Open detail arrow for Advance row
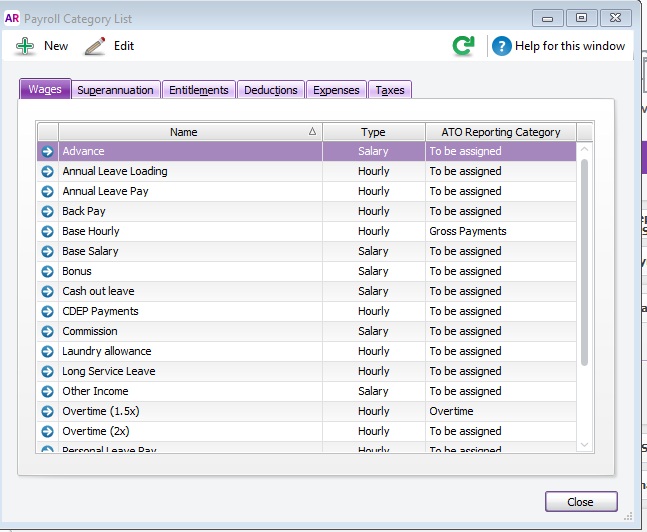647x532 pixels. pyautogui.click(x=47, y=152)
